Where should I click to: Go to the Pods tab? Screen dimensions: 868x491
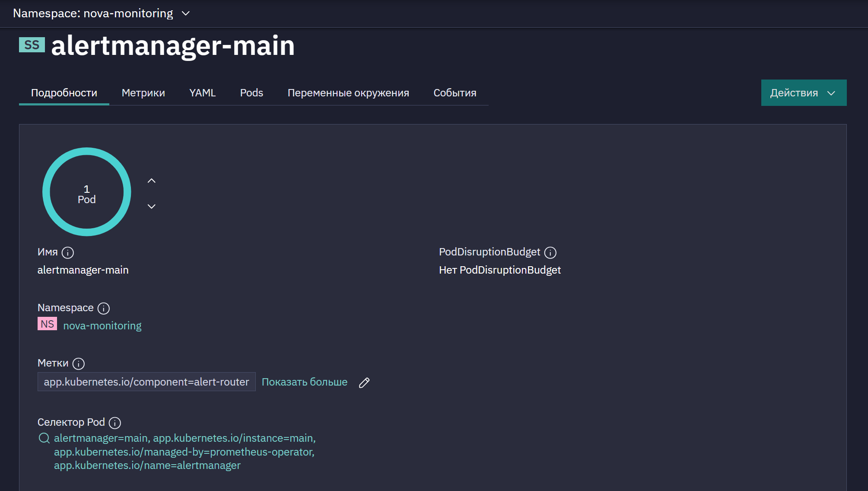tap(251, 92)
